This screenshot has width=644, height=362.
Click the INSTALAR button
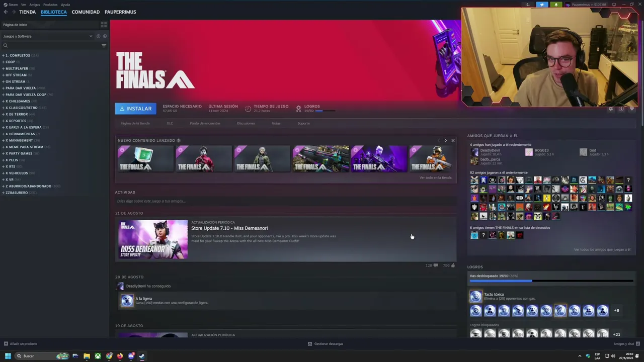tap(135, 109)
